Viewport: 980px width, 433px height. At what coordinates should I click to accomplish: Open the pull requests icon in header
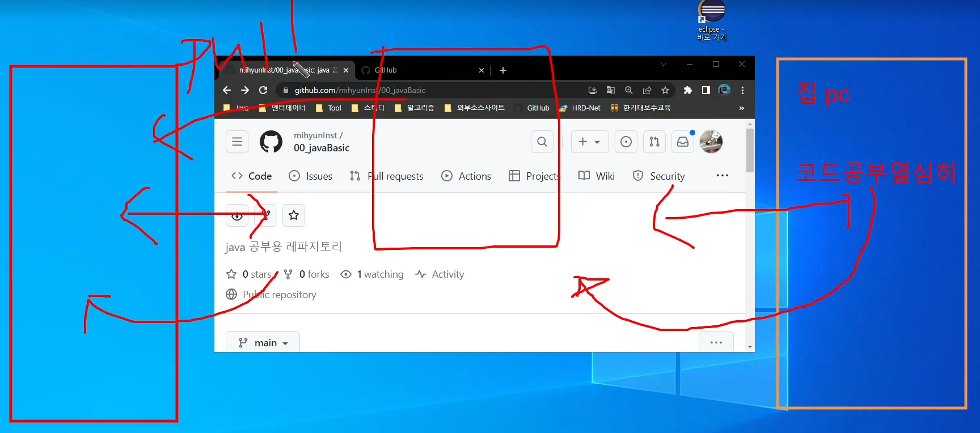[x=654, y=142]
